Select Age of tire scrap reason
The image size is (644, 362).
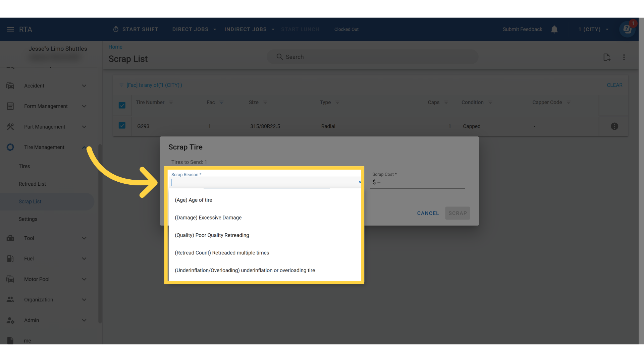point(194,200)
